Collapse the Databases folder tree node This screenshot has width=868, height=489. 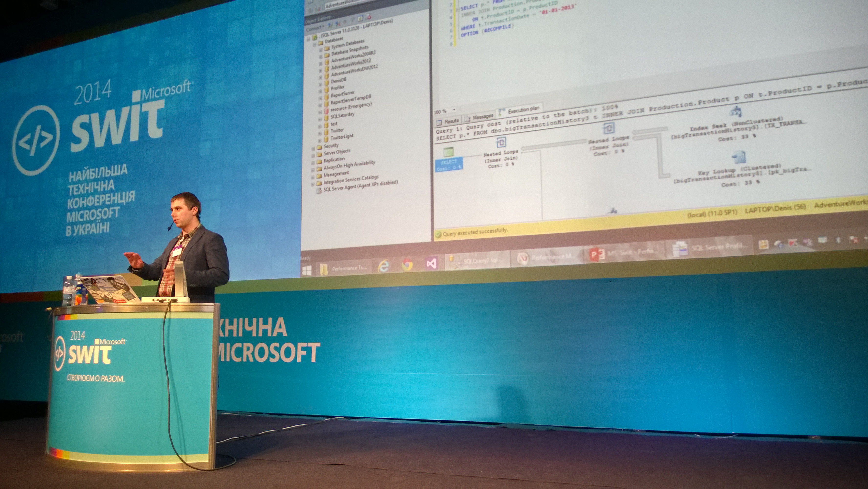(x=314, y=44)
